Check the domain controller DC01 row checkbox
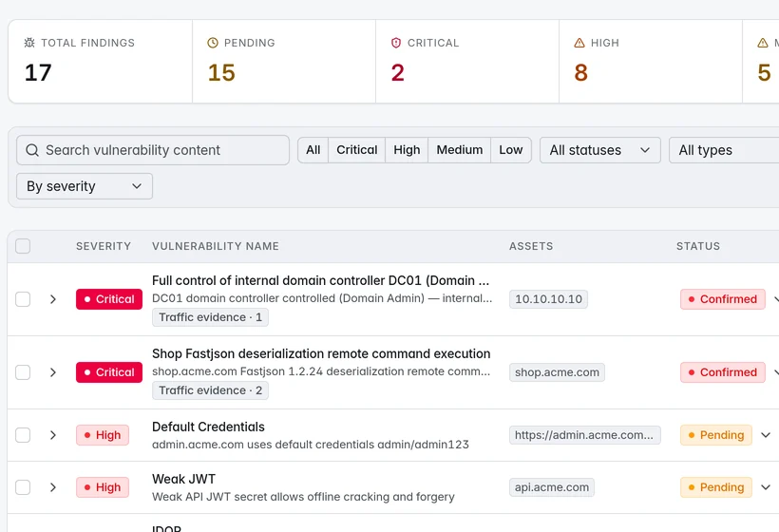Screen dimensions: 779x532 point(23,299)
